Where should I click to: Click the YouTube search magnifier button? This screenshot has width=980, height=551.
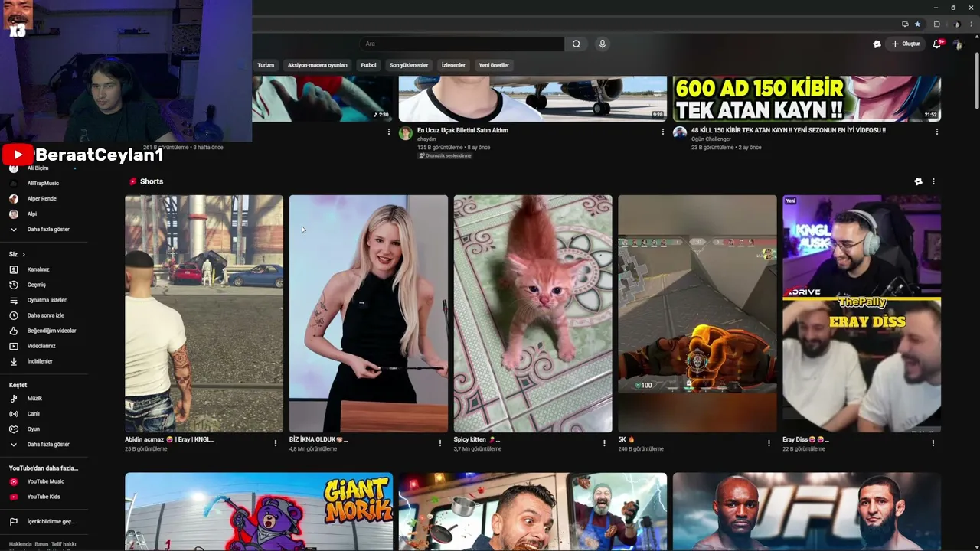click(x=577, y=44)
